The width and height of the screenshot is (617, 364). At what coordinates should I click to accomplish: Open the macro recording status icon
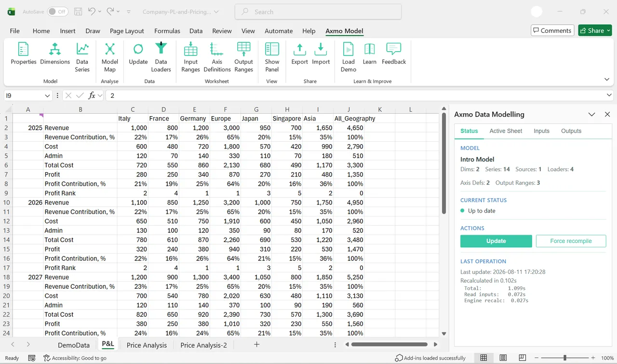32,358
